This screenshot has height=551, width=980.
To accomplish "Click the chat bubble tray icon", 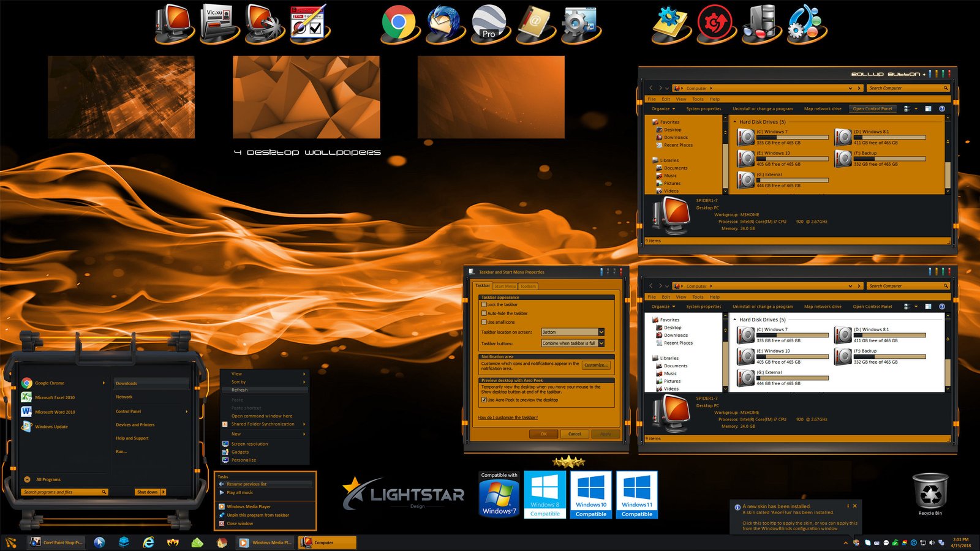I will tap(886, 542).
